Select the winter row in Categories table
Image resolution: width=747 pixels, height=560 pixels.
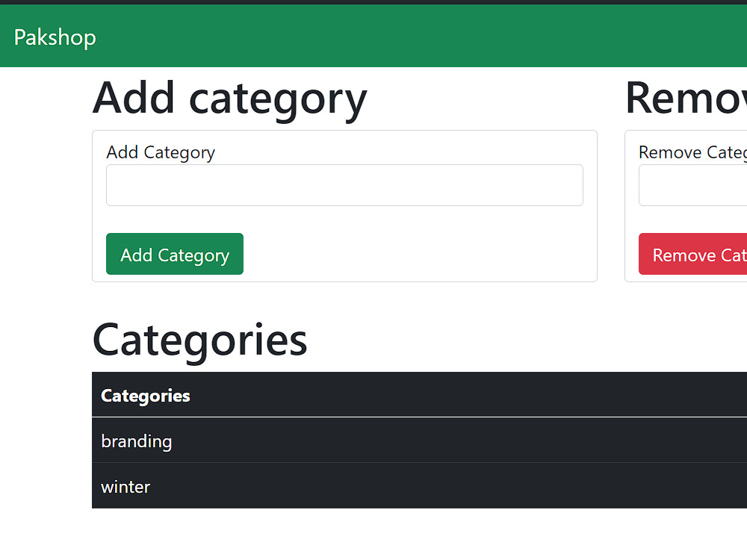point(419,486)
